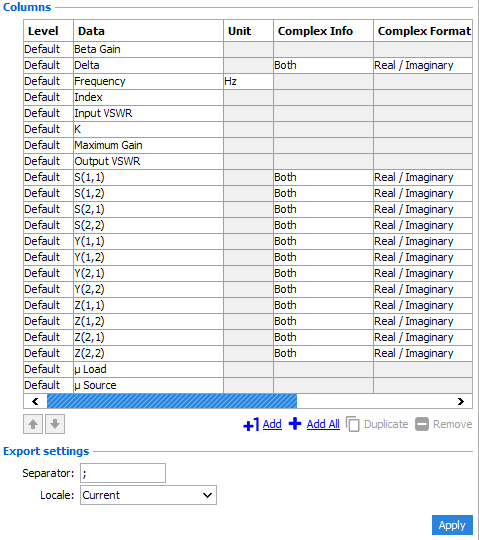Select the Frequency row's Hz unit cell

point(248,81)
